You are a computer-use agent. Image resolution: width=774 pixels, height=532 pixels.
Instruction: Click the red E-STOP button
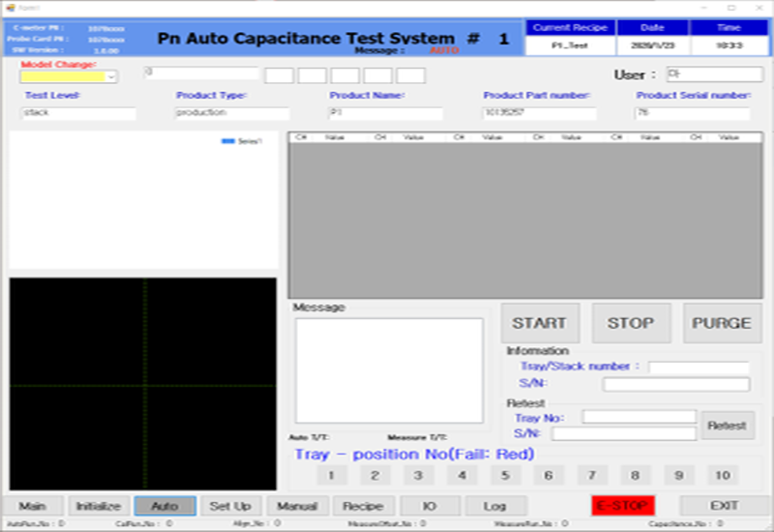pyautogui.click(x=623, y=506)
